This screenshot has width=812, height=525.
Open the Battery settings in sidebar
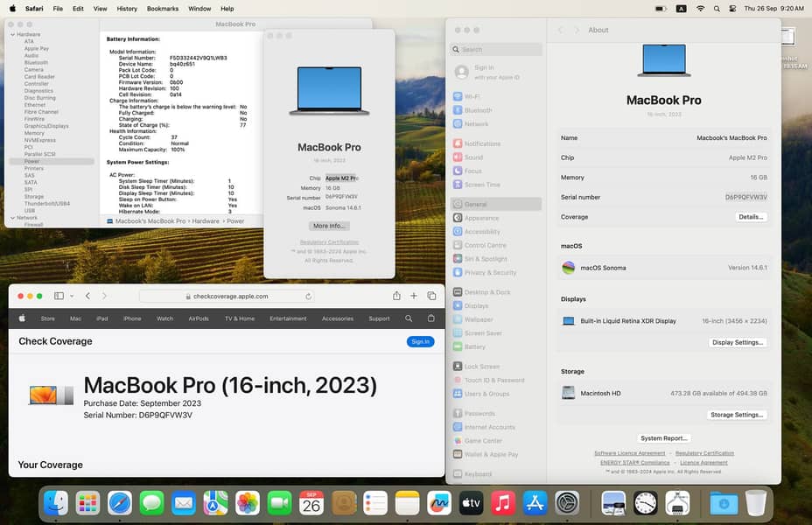pos(474,346)
